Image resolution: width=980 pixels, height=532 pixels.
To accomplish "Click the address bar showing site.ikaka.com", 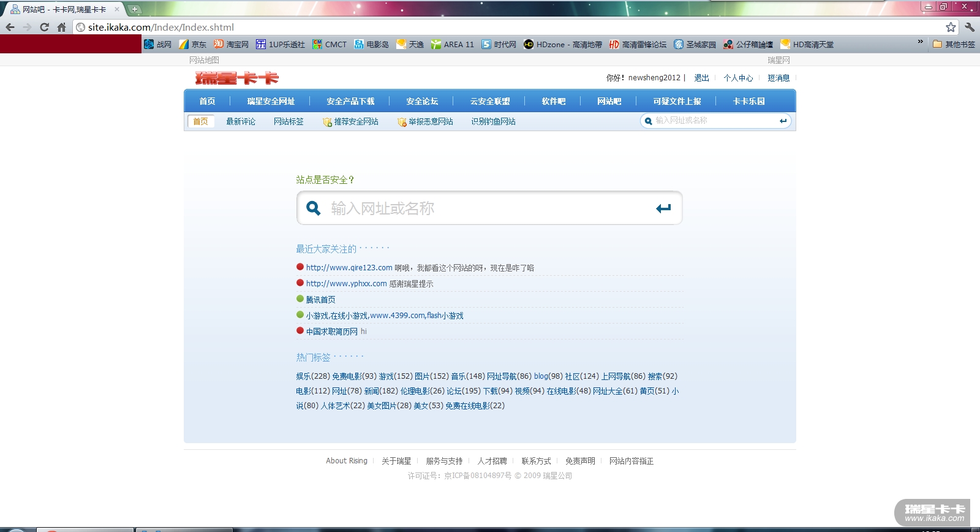I will (x=514, y=27).
